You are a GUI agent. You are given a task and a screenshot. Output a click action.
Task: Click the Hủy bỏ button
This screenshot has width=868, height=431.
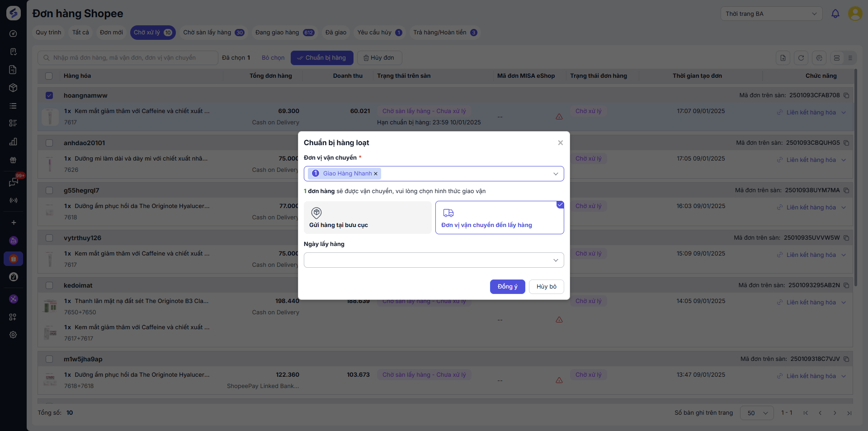pyautogui.click(x=546, y=287)
